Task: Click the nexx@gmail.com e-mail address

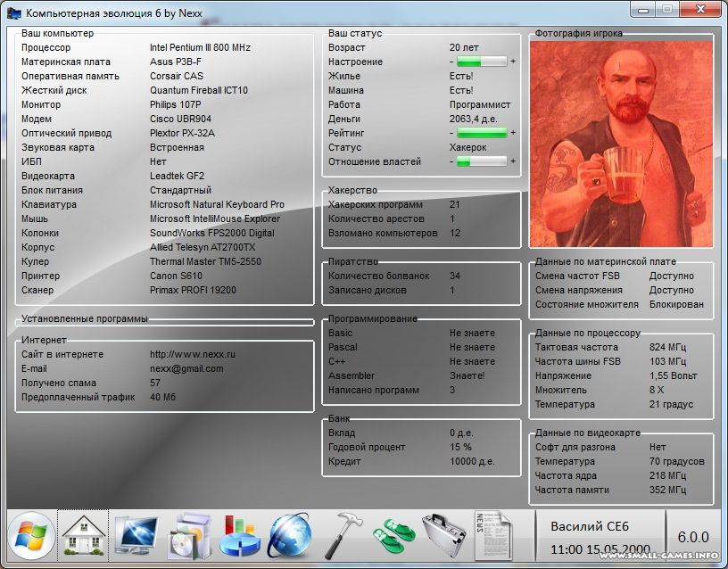Action: coord(186,368)
